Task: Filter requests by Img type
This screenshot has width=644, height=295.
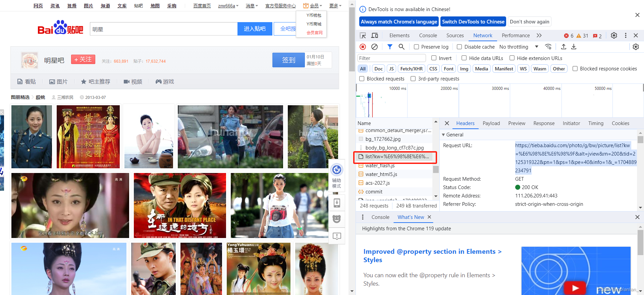Action: pyautogui.click(x=464, y=69)
